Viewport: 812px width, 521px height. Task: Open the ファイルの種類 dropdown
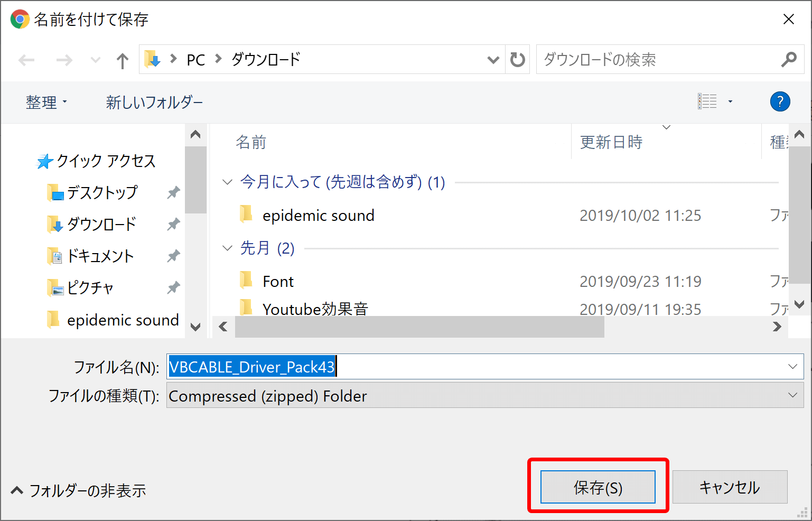click(791, 395)
